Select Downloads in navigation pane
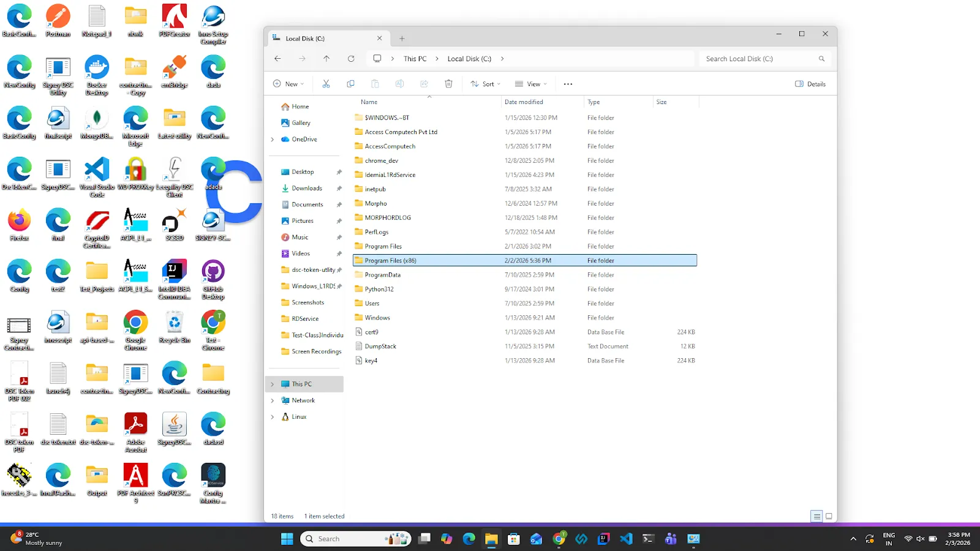 coord(307,189)
